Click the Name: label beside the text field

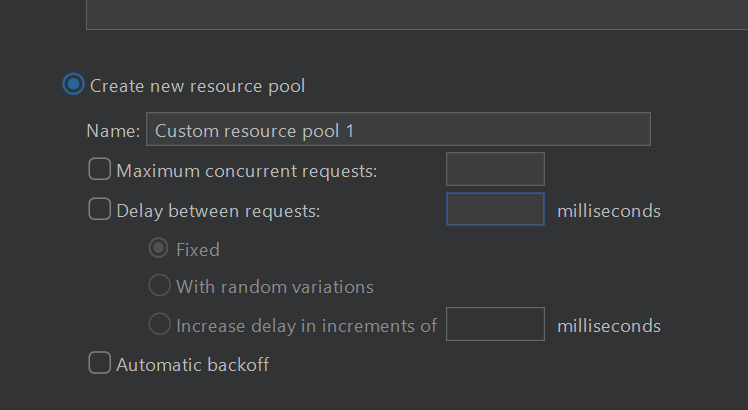tap(113, 131)
